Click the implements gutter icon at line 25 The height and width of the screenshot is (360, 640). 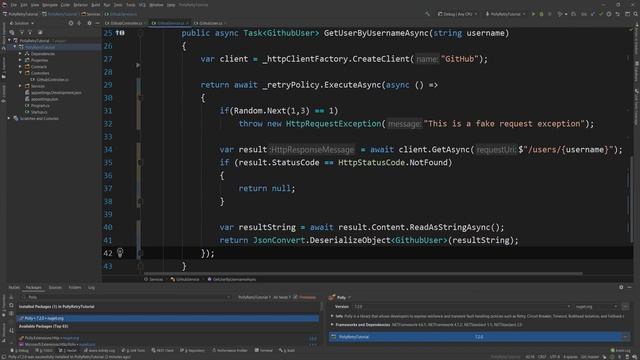click(120, 33)
